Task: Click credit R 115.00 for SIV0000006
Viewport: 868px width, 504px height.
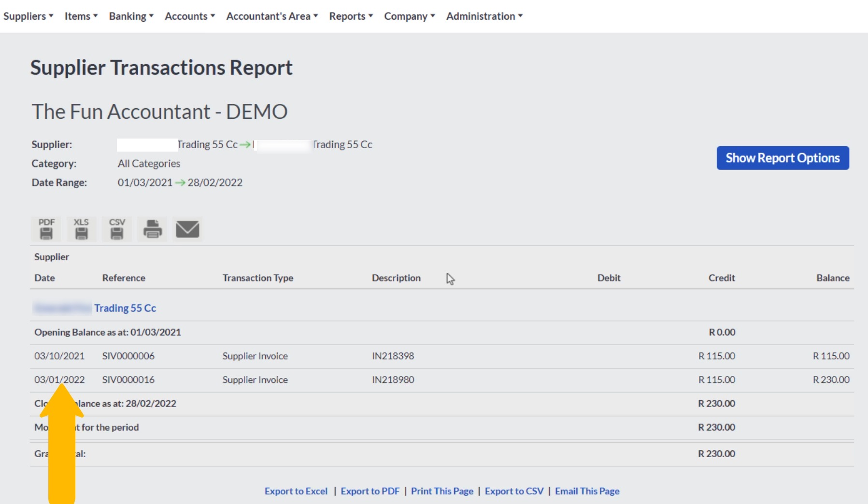Action: (717, 356)
